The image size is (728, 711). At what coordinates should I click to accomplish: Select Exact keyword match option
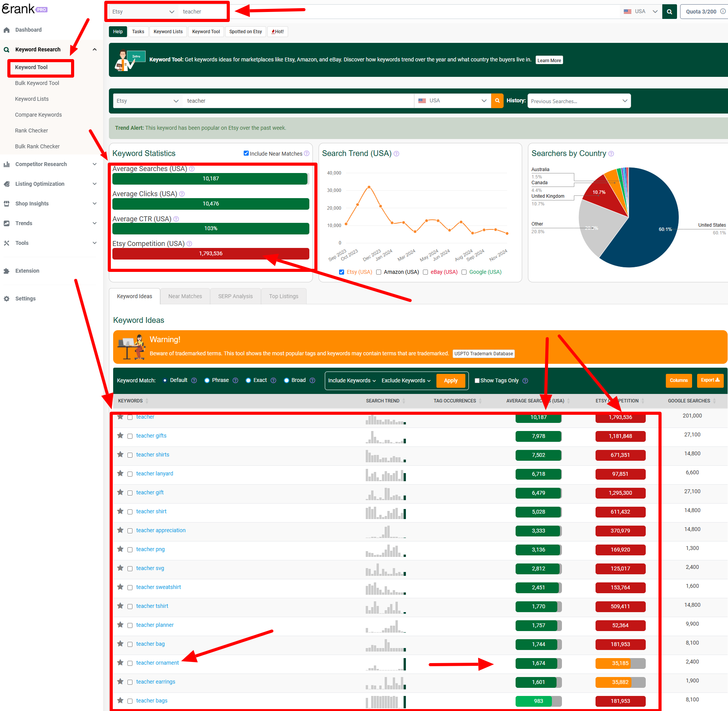248,380
